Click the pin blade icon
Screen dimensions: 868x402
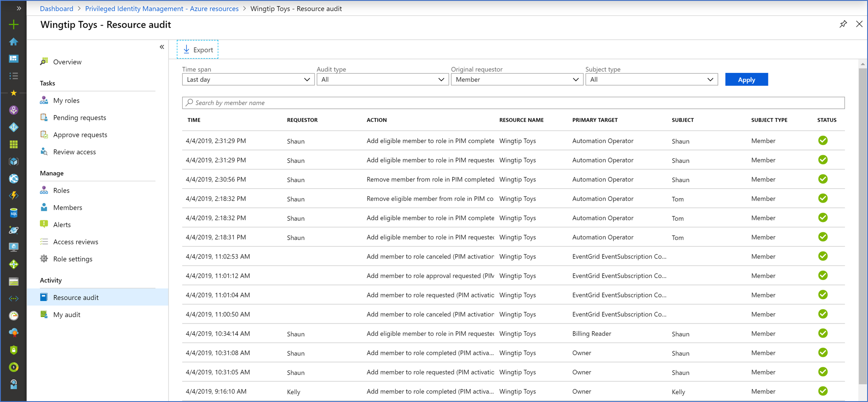point(843,24)
